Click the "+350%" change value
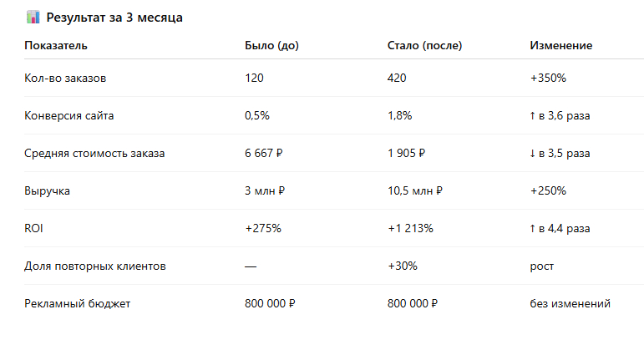The height and width of the screenshot is (350, 644). 548,78
